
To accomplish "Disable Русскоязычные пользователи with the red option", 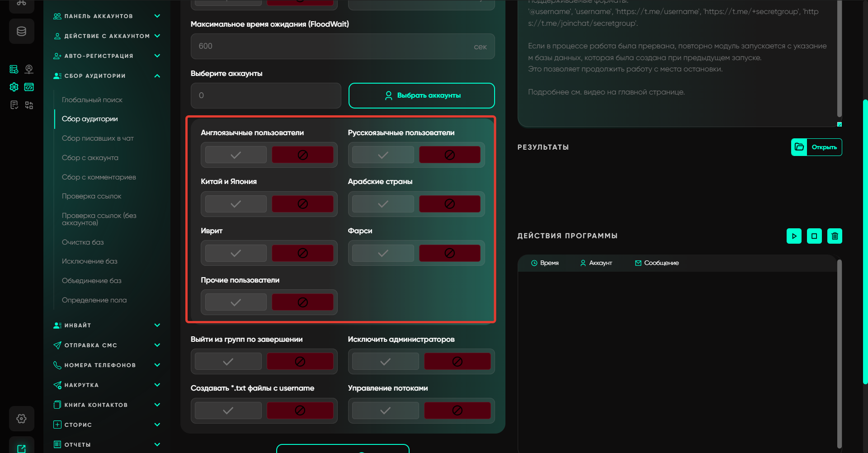I will (x=449, y=155).
